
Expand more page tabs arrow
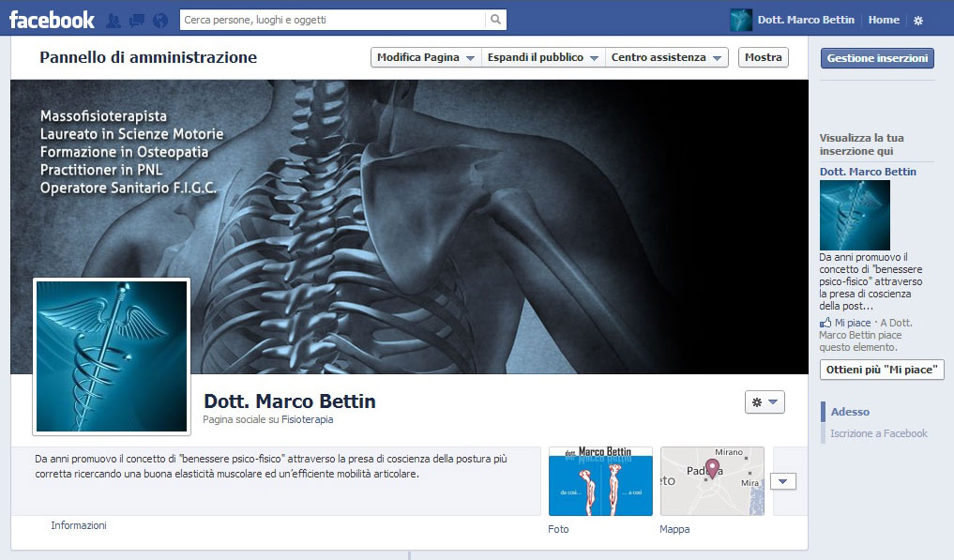click(x=783, y=481)
